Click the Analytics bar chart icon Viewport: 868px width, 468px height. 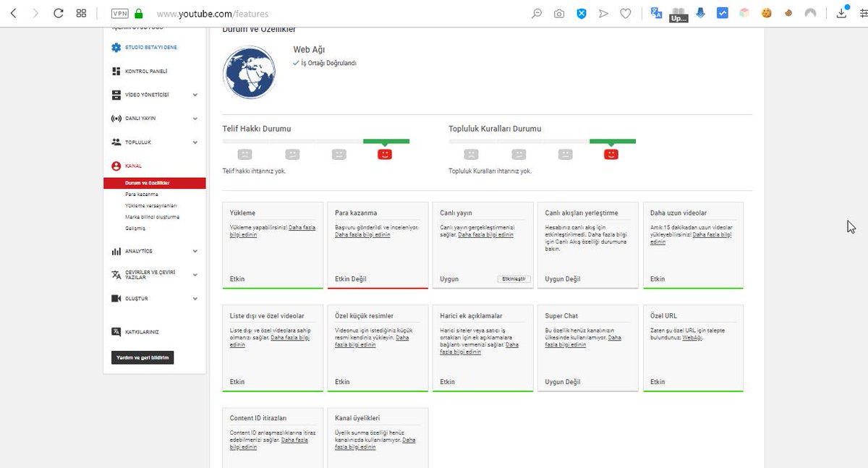pos(116,252)
